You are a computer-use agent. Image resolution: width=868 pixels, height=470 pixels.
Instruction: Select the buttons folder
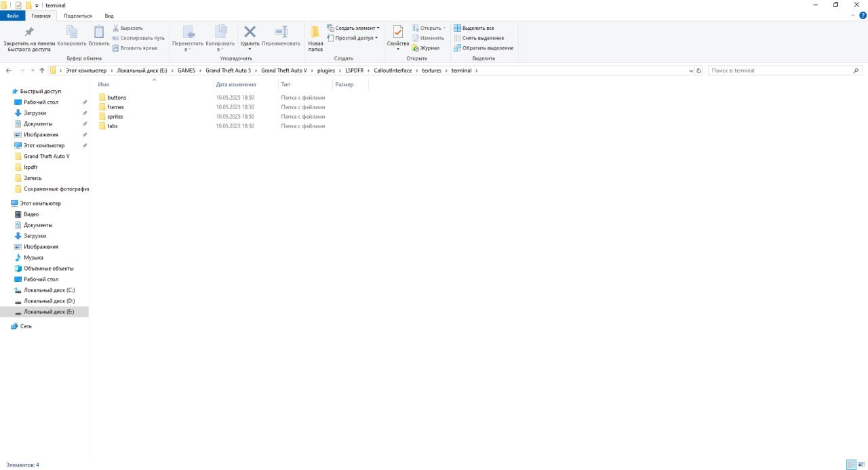[117, 98]
